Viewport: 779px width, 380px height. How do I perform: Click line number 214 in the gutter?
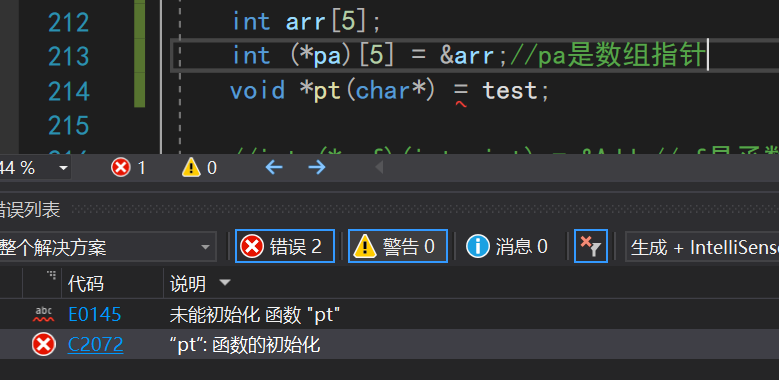pos(69,91)
